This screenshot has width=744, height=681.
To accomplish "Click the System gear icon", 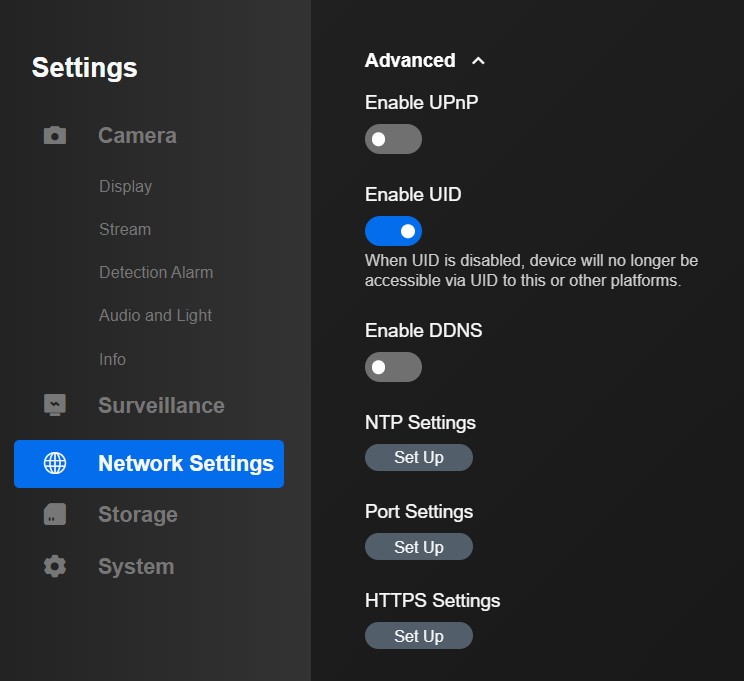I will [55, 566].
